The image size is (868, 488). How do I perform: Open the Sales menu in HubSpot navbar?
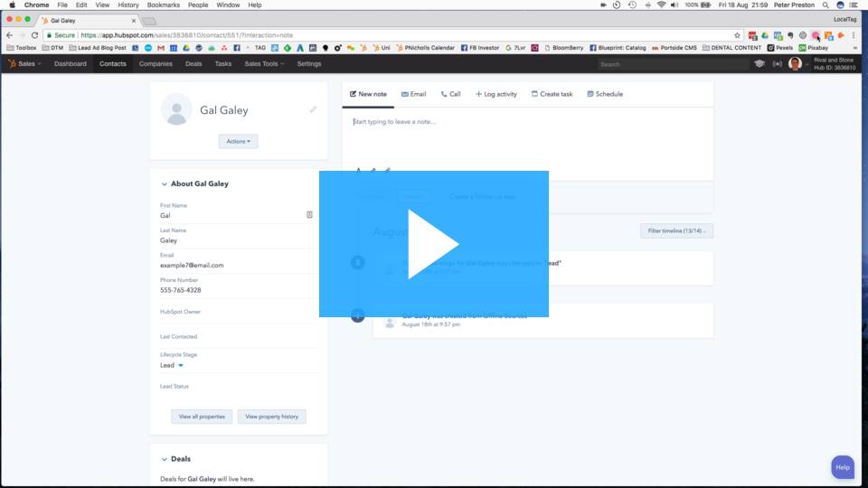25,63
